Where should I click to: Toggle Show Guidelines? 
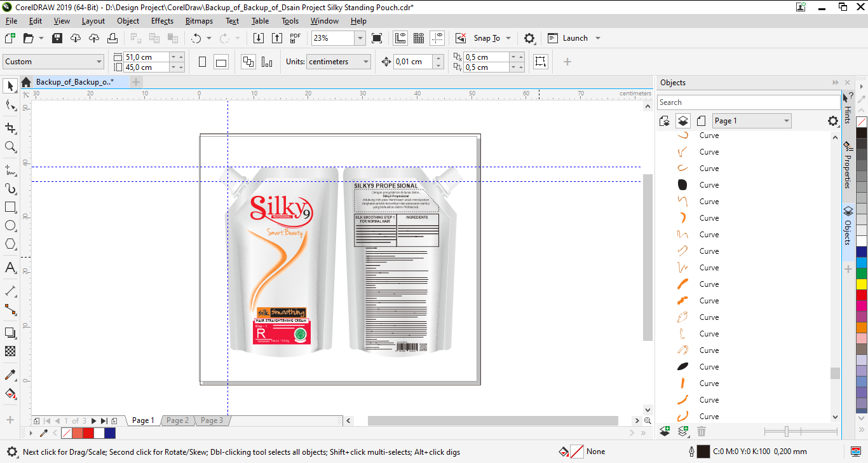(437, 38)
